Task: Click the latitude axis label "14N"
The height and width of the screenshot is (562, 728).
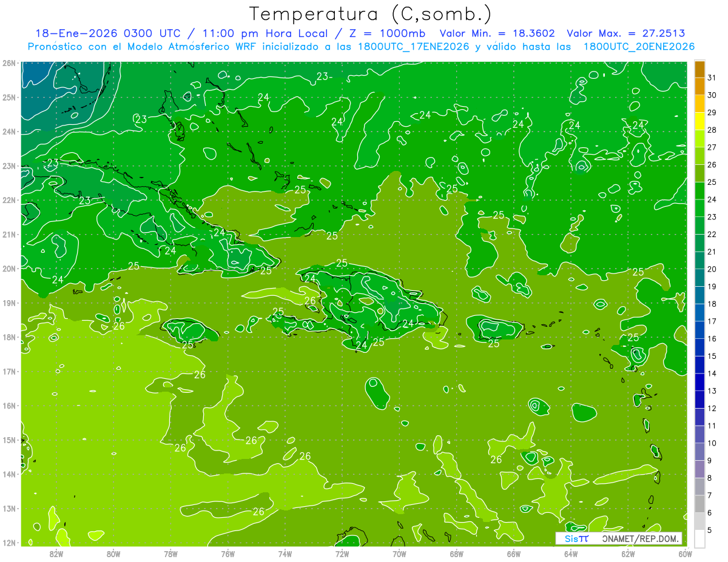Action: (8, 474)
